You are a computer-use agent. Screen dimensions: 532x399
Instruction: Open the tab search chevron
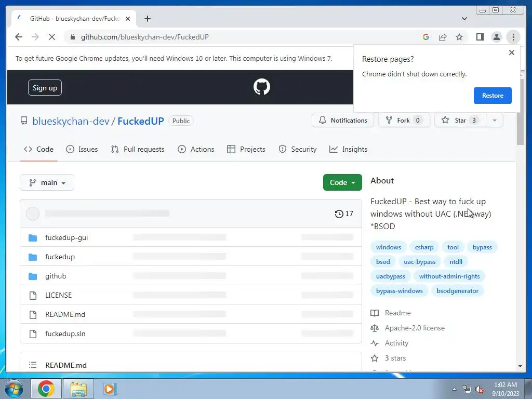(x=464, y=19)
